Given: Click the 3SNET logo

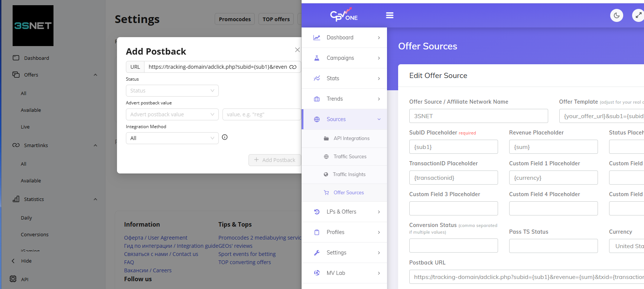Looking at the screenshot, I should click(x=33, y=26).
